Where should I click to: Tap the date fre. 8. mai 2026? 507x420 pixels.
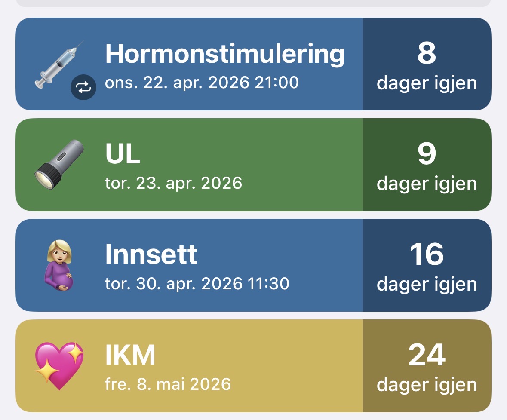168,384
